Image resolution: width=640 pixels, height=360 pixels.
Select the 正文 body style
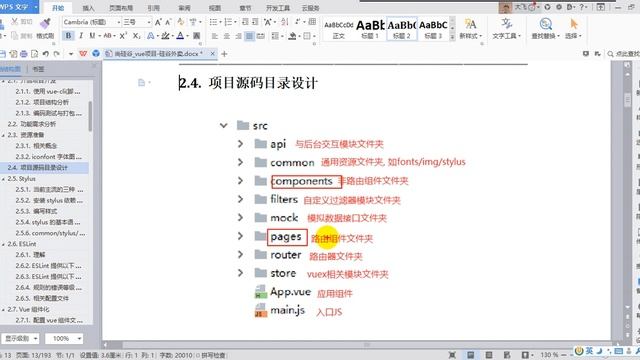(338, 29)
